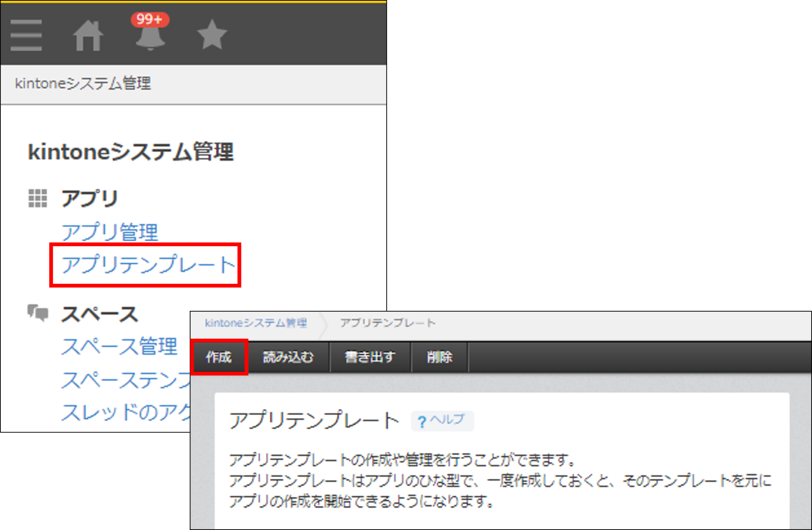Click the アプリ管理 link
The height and width of the screenshot is (530, 812).
110,232
